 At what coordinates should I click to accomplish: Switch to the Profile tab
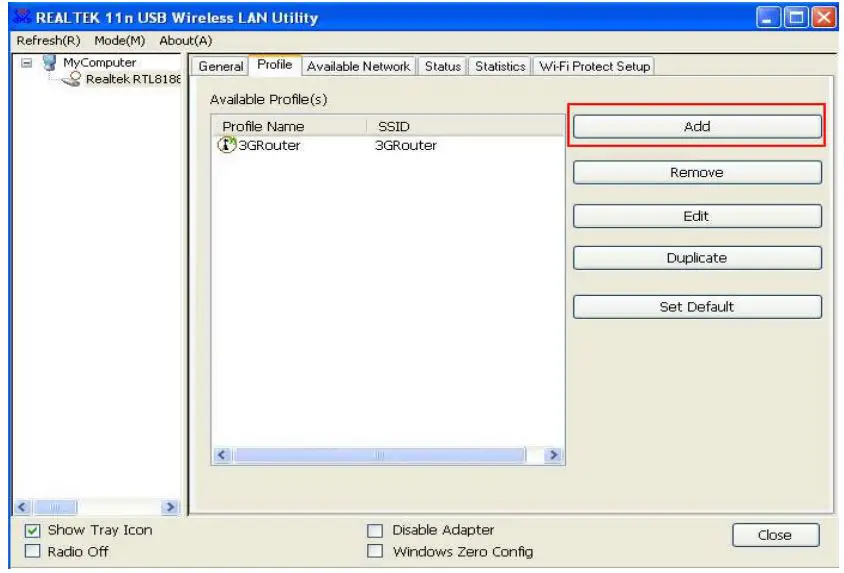coord(275,65)
